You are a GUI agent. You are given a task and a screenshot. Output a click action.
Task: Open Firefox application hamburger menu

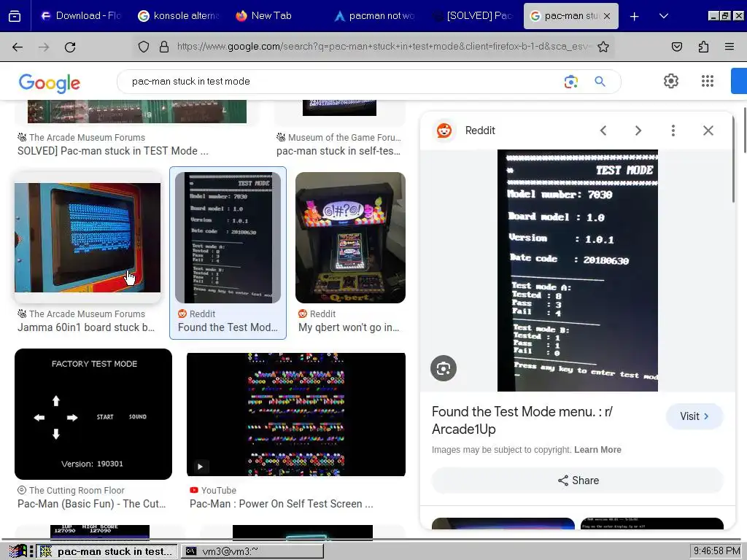pyautogui.click(x=729, y=47)
